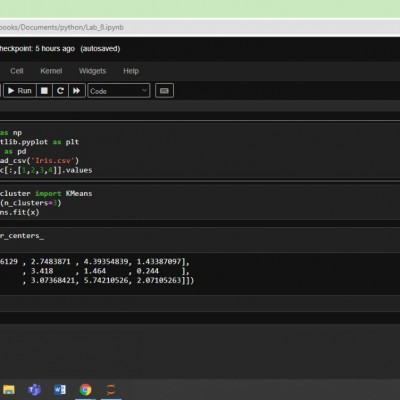The image size is (400, 400).
Task: Open File Explorer from the taskbar
Action: 9,389
